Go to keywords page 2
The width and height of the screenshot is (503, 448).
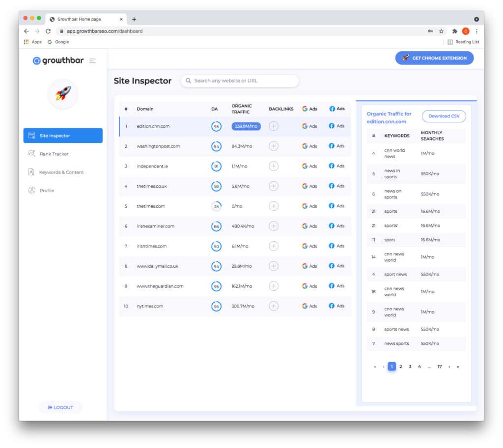(401, 366)
